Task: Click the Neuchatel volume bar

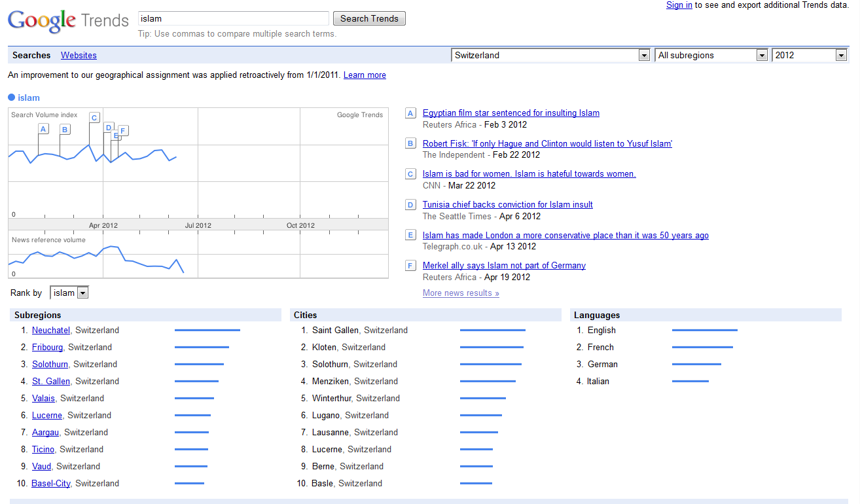Action: tap(207, 331)
